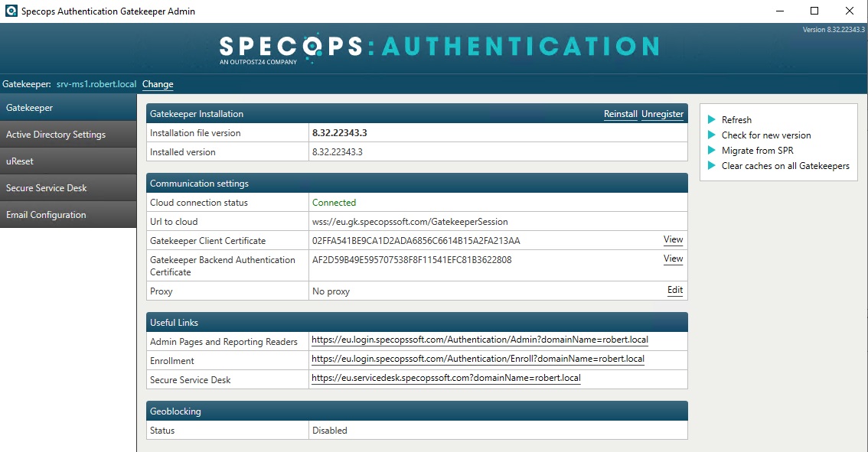The width and height of the screenshot is (868, 452).
Task: Open the Gatekeeper section in sidebar
Action: pyautogui.click(x=68, y=107)
